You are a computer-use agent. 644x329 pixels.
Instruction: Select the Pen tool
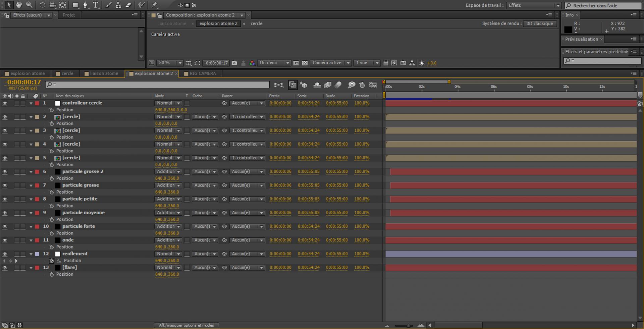(x=85, y=5)
